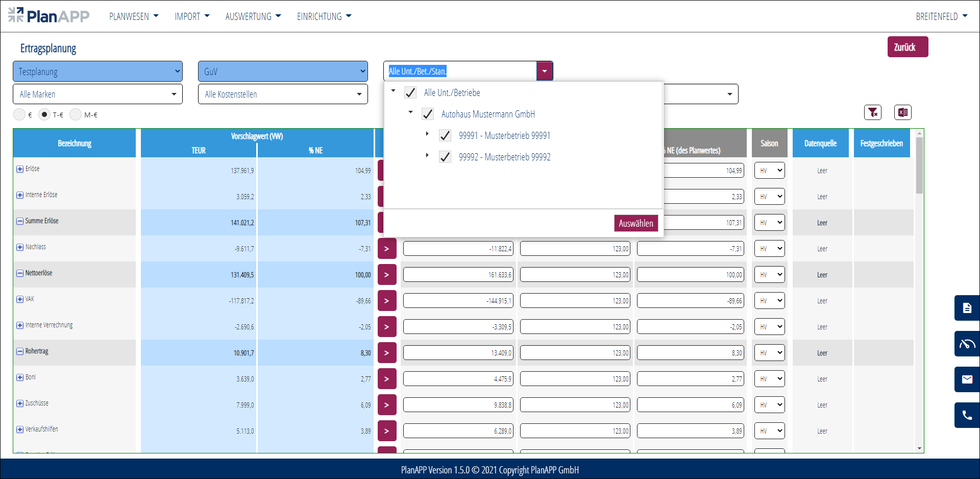Open the email contact side icon
This screenshot has width=980, height=479.
click(967, 379)
